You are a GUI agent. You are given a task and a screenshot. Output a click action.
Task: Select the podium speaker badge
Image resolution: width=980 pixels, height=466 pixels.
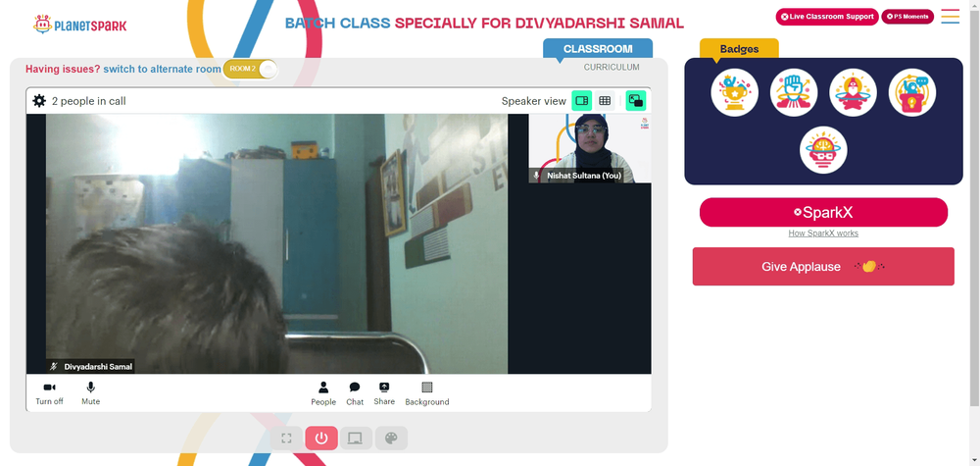pos(911,92)
